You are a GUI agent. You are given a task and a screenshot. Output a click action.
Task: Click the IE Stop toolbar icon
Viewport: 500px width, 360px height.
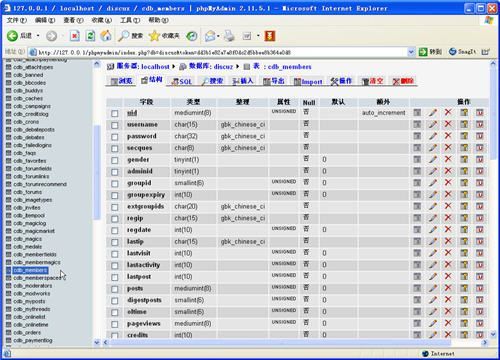click(x=74, y=36)
